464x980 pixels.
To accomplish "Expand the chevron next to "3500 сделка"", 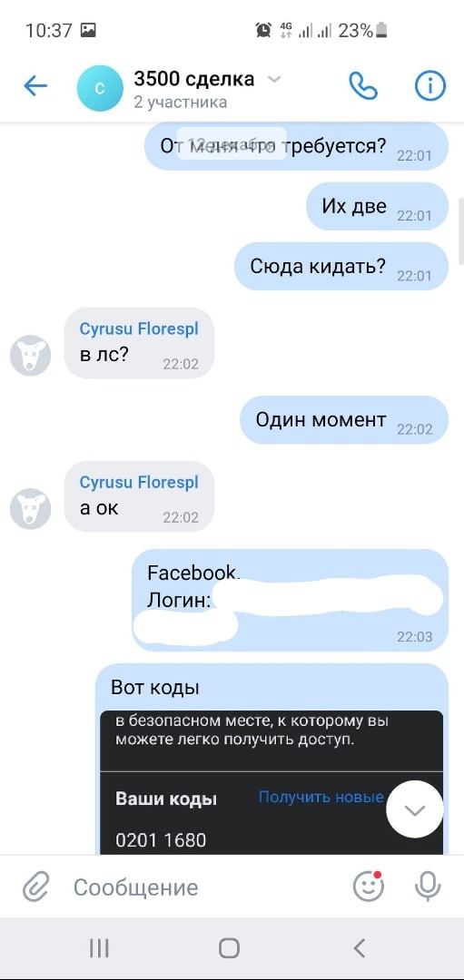I will tap(274, 79).
